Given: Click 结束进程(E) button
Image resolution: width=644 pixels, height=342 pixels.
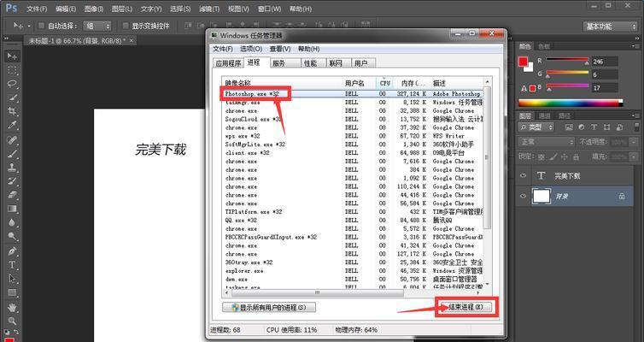Looking at the screenshot, I should [x=465, y=307].
